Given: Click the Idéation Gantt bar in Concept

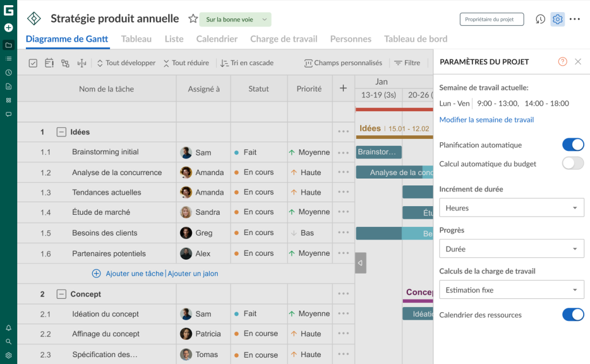Looking at the screenshot, I should (418, 314).
